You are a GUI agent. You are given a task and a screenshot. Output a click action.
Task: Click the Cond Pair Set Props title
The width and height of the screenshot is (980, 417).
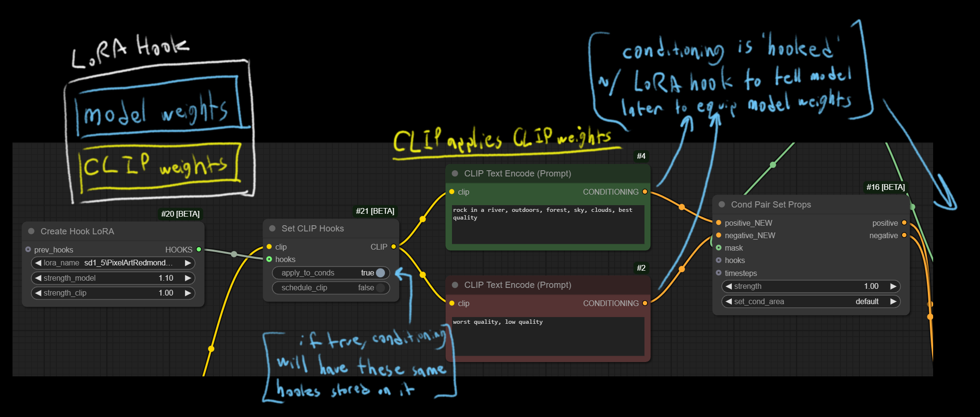[x=771, y=205]
